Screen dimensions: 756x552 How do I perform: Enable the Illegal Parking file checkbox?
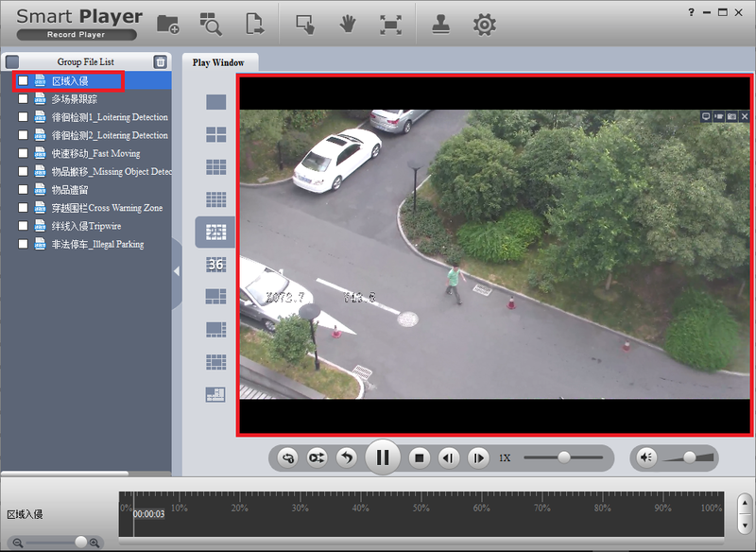pyautogui.click(x=23, y=244)
